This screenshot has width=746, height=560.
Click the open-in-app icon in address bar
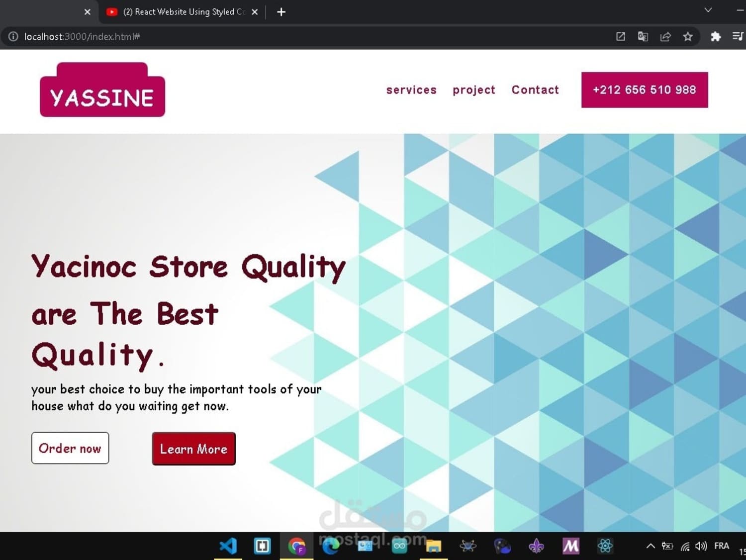point(621,36)
